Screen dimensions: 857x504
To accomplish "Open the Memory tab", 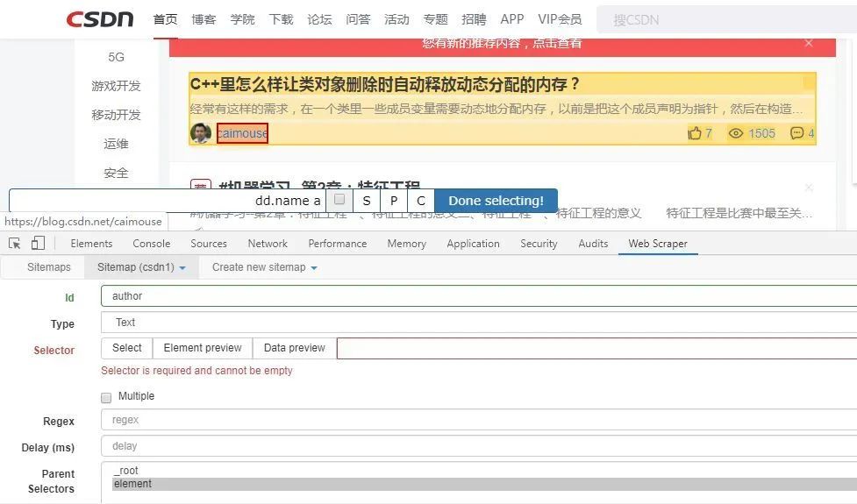I will (x=407, y=244).
